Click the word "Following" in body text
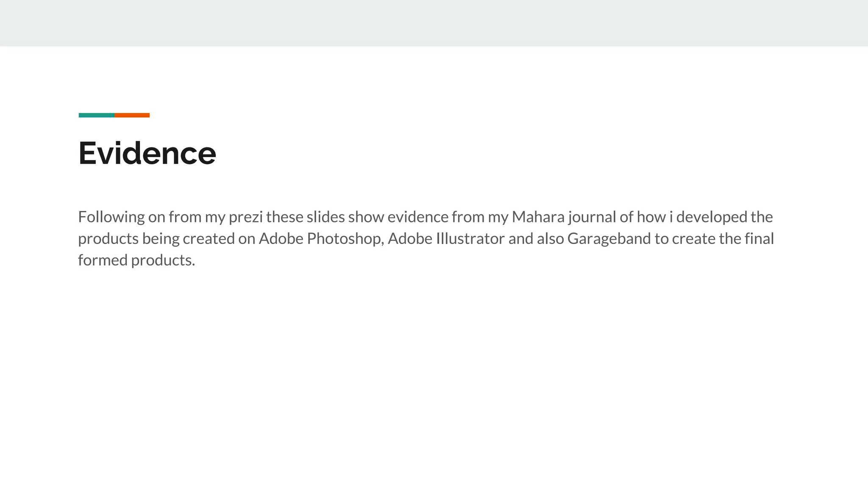The image size is (868, 488). point(111,217)
